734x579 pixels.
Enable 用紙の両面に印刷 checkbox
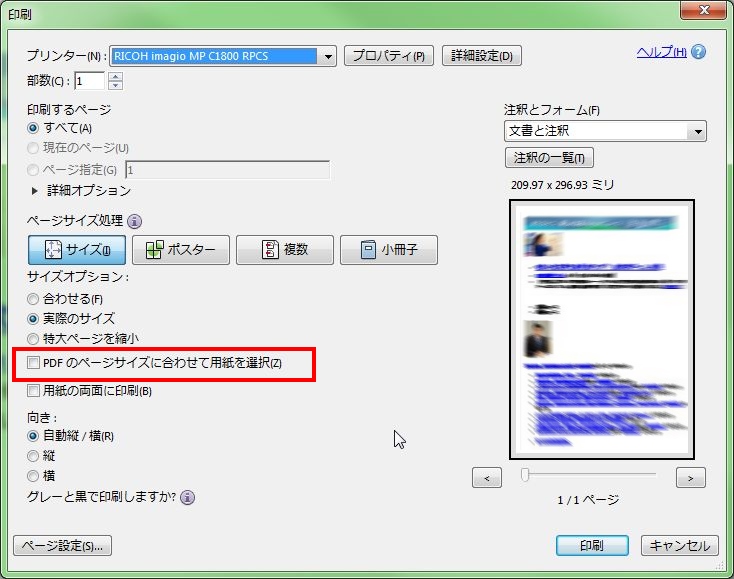tap(34, 391)
